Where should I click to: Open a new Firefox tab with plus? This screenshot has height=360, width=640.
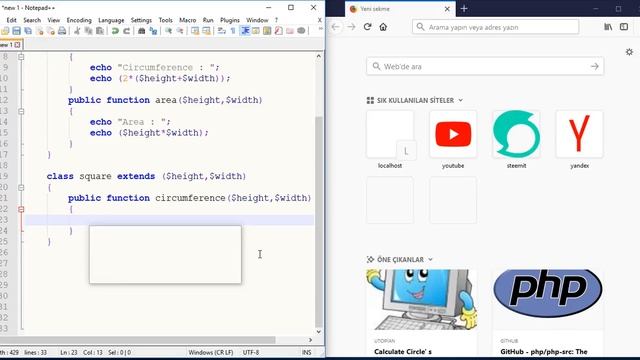coord(464,9)
